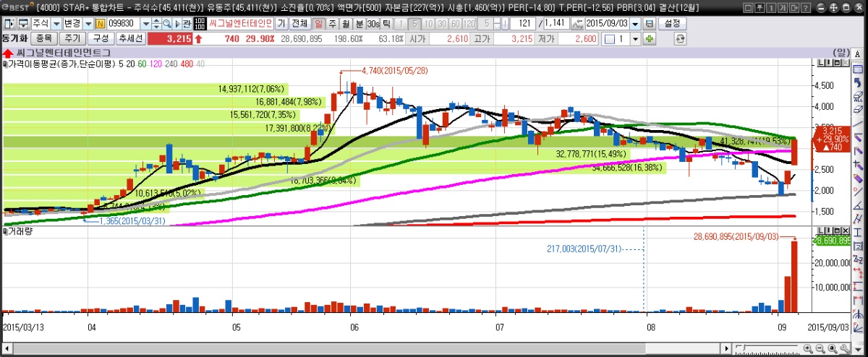Click the title bar 가 font icon
Viewport: 868px width, 357px height.
point(783,8)
